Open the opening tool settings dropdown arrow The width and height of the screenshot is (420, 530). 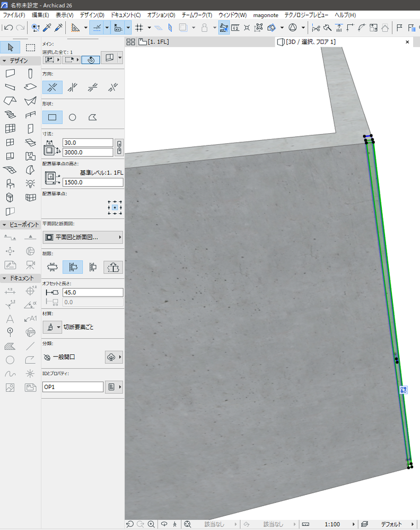point(120,58)
